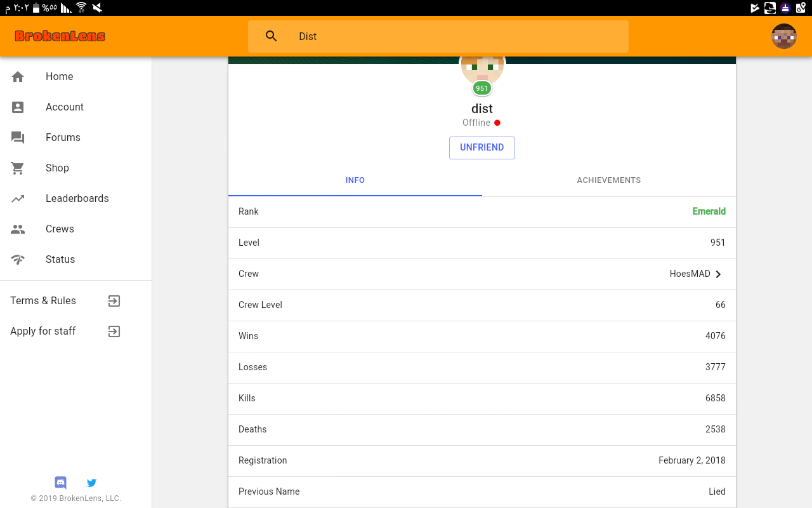812x508 pixels.
Task: Expand crew chevron next to HoesMAD
Action: tap(719, 274)
